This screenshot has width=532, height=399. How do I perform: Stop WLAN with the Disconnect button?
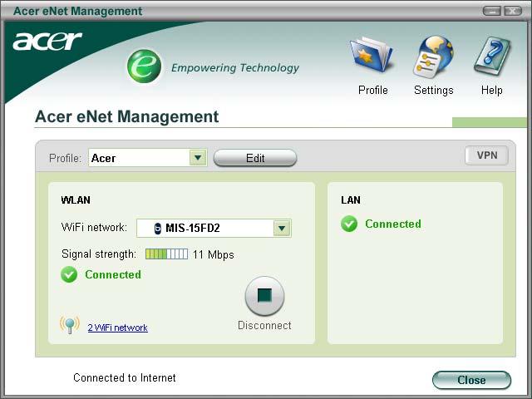point(264,296)
